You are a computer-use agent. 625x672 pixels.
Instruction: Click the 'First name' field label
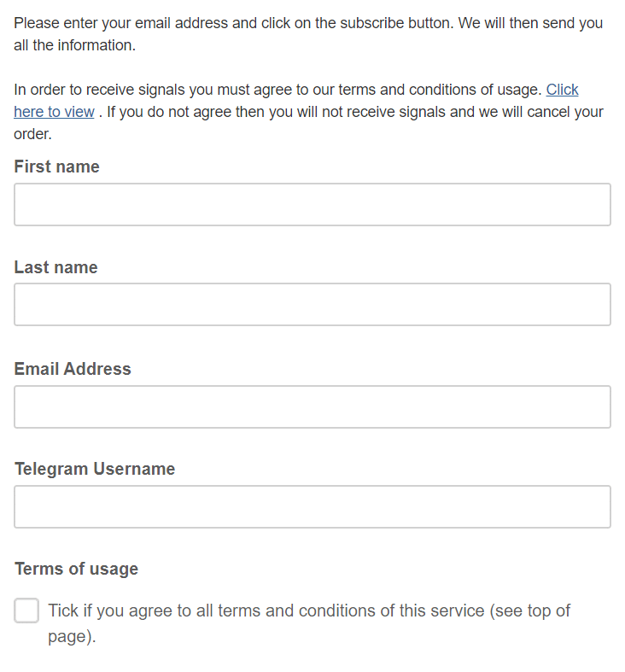click(x=56, y=167)
